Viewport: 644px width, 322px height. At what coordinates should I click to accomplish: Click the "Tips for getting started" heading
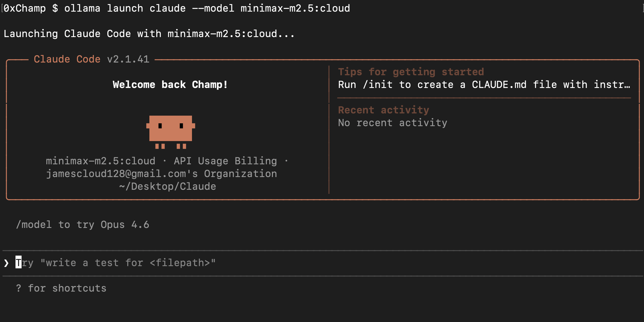(x=411, y=72)
